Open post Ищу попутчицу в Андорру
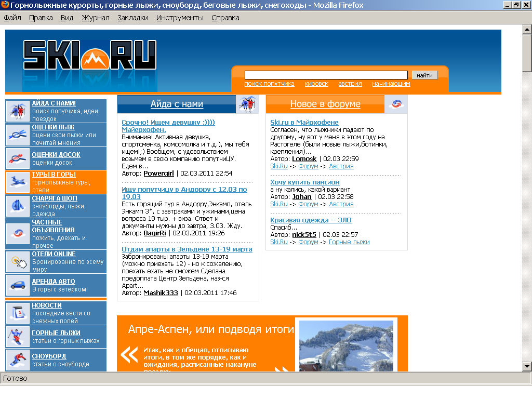Screen dimensions: 532x399 coord(184,193)
